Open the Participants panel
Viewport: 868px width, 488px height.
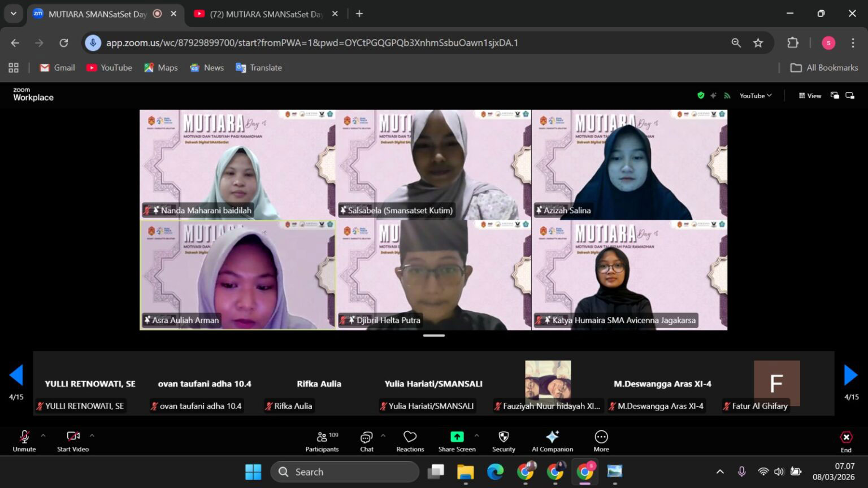click(x=322, y=441)
